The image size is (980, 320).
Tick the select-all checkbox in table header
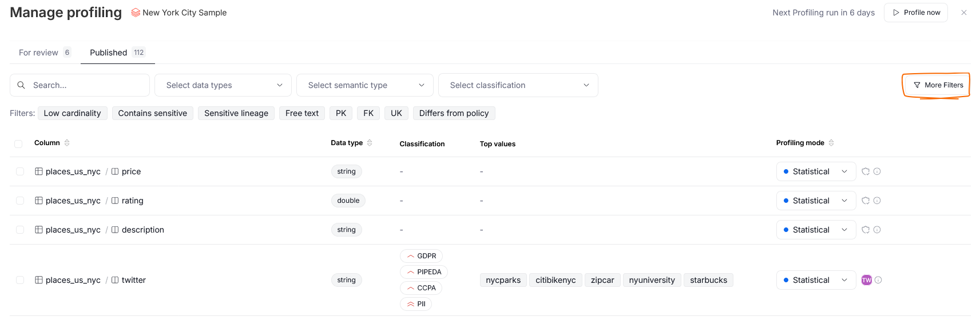pyautogui.click(x=18, y=144)
